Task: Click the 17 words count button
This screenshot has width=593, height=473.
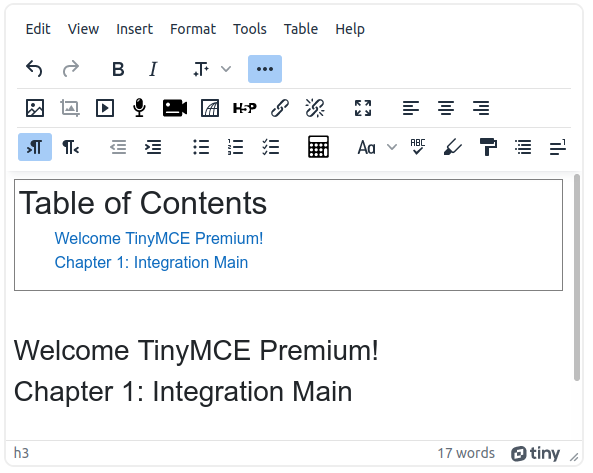Action: coord(466,453)
